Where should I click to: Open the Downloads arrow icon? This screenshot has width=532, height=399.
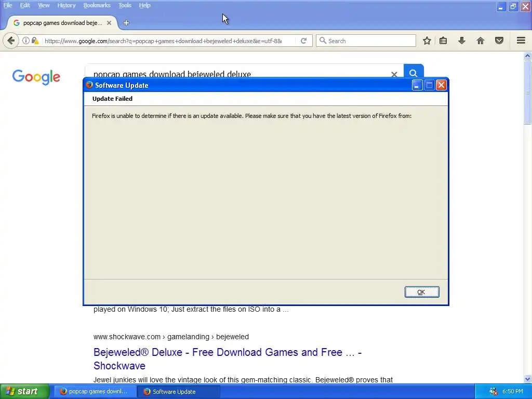[462, 41]
